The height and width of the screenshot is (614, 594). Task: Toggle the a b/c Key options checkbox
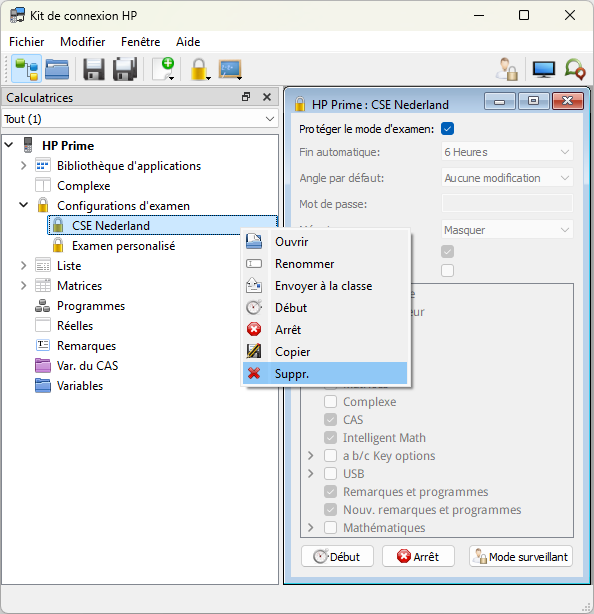click(x=330, y=456)
